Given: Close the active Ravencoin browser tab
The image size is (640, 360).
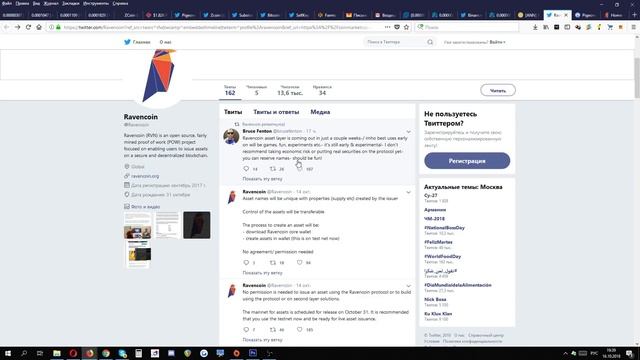Looking at the screenshot, I should [x=566, y=15].
